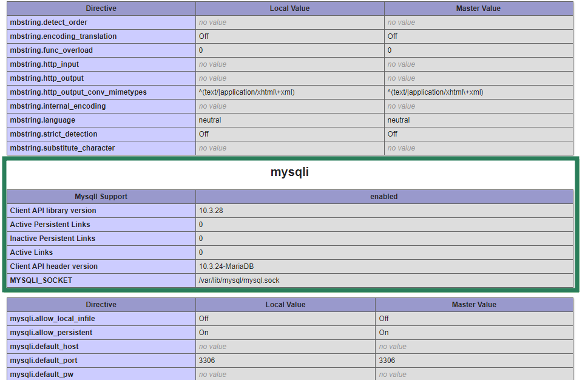588x380 pixels.
Task: Select the enabled value for MysqlI Support
Action: [x=384, y=197]
